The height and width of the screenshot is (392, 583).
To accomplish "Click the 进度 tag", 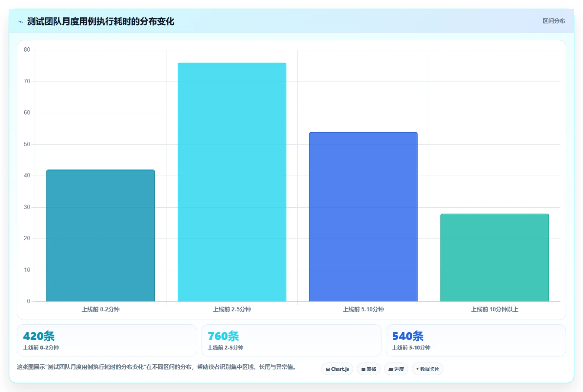I will (396, 369).
